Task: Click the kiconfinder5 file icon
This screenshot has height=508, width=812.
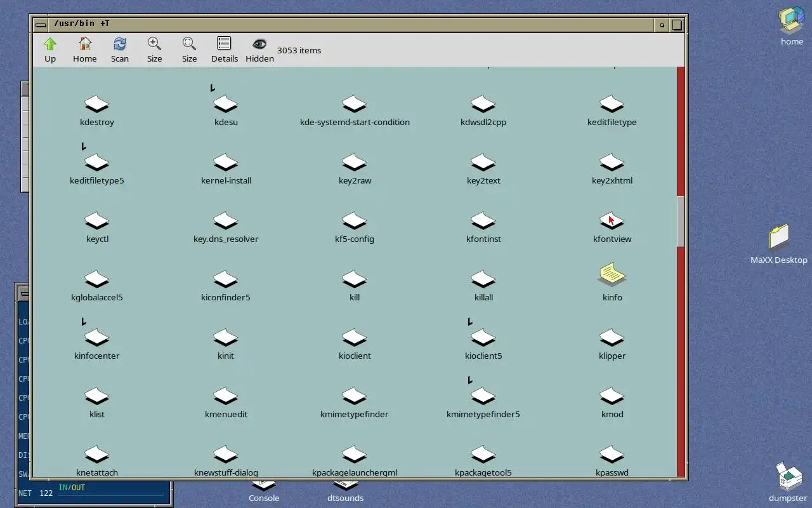Action: point(226,279)
